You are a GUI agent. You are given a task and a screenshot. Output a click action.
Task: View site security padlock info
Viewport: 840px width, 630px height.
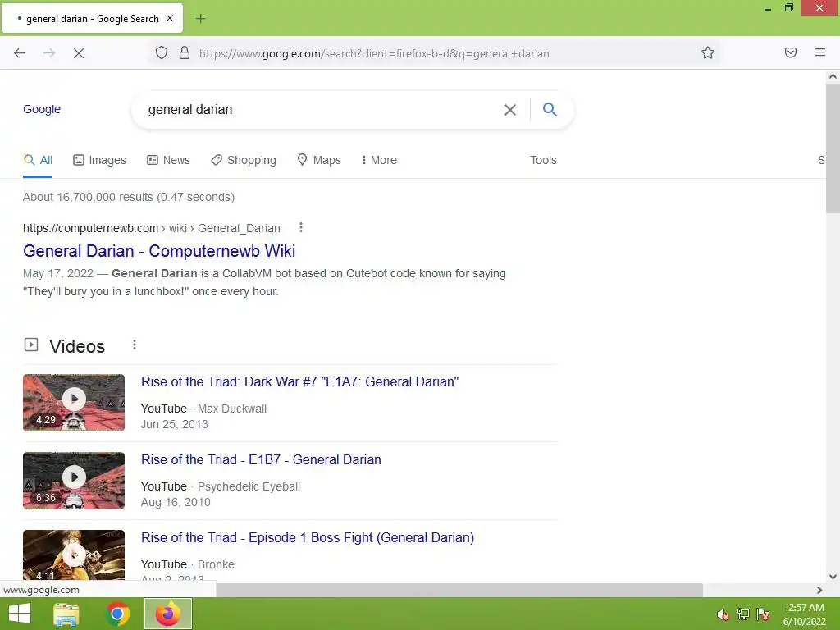click(185, 52)
